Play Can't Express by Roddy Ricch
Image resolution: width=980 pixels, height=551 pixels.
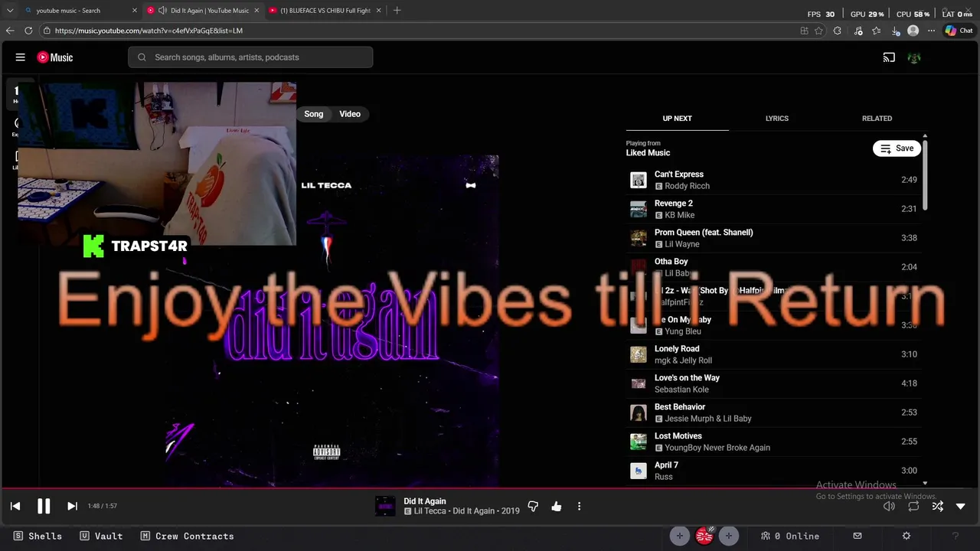(773, 180)
